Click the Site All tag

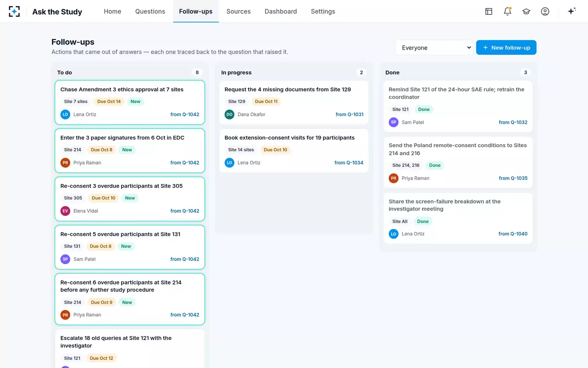[400, 221]
